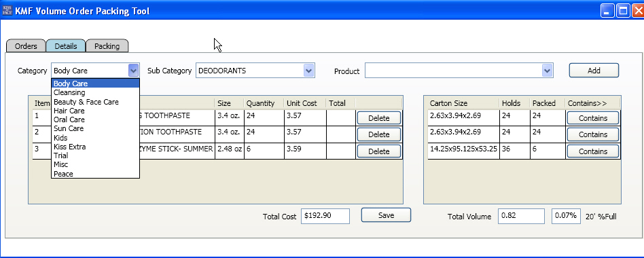The image size is (644, 258).
Task: Choose Cleansing from the category list
Action: [95, 92]
